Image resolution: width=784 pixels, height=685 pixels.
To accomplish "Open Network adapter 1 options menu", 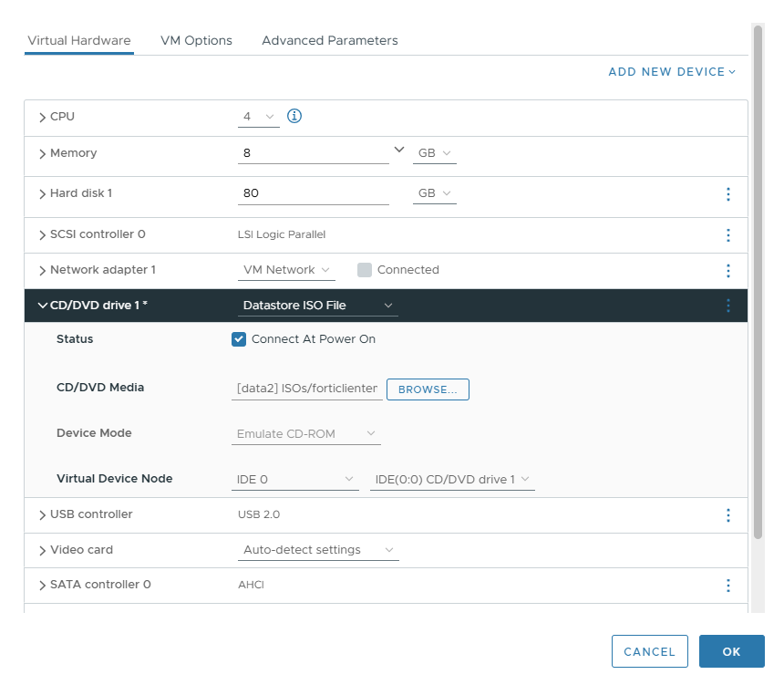I will tap(727, 270).
